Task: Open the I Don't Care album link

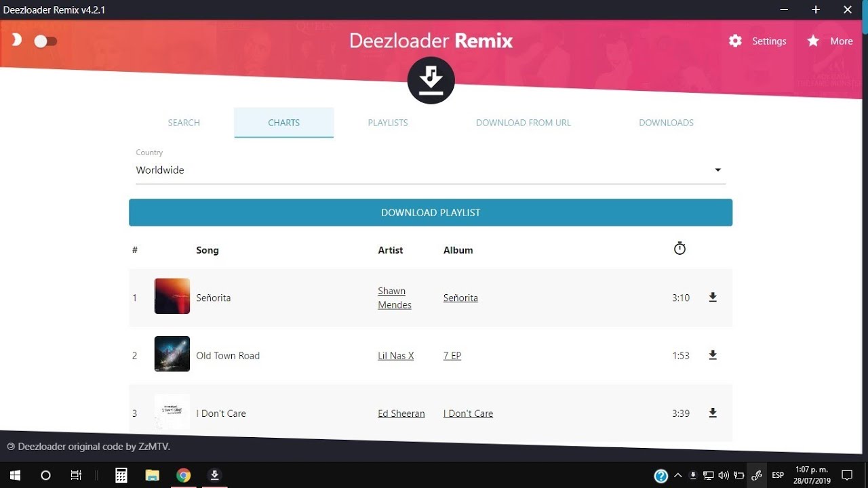Action: point(468,413)
